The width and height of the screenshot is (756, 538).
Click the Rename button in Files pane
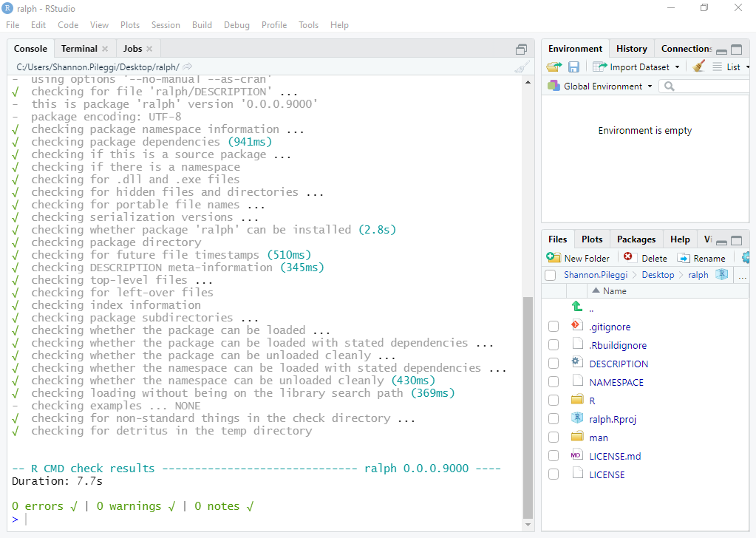[701, 258]
